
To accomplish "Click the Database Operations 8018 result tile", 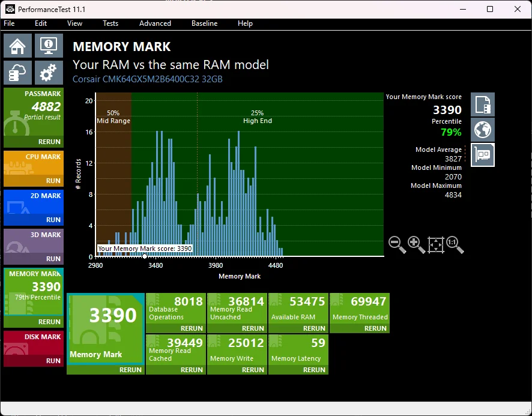I will pyautogui.click(x=176, y=309).
